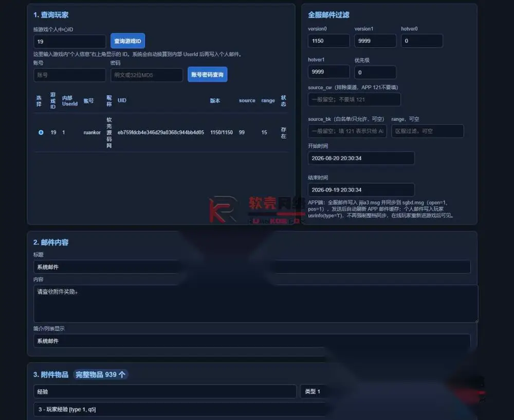Click the UID column header
The height and width of the screenshot is (420, 514).
point(122,101)
